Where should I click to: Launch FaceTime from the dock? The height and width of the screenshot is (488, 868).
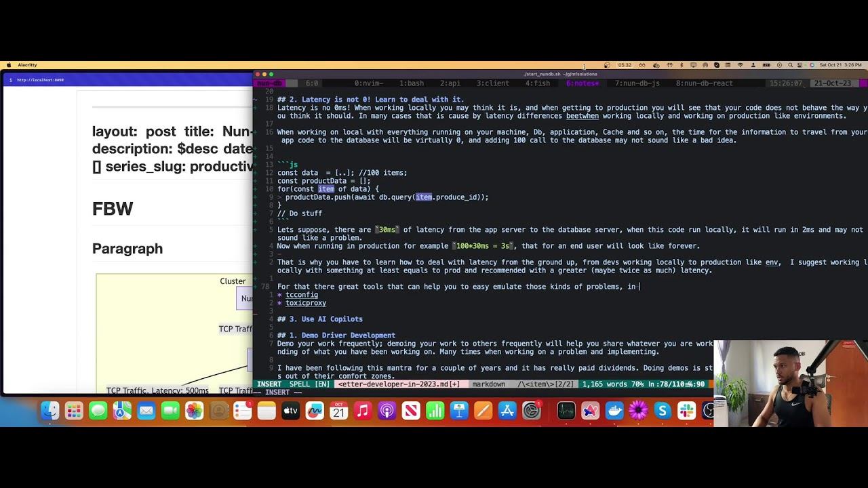[170, 411]
